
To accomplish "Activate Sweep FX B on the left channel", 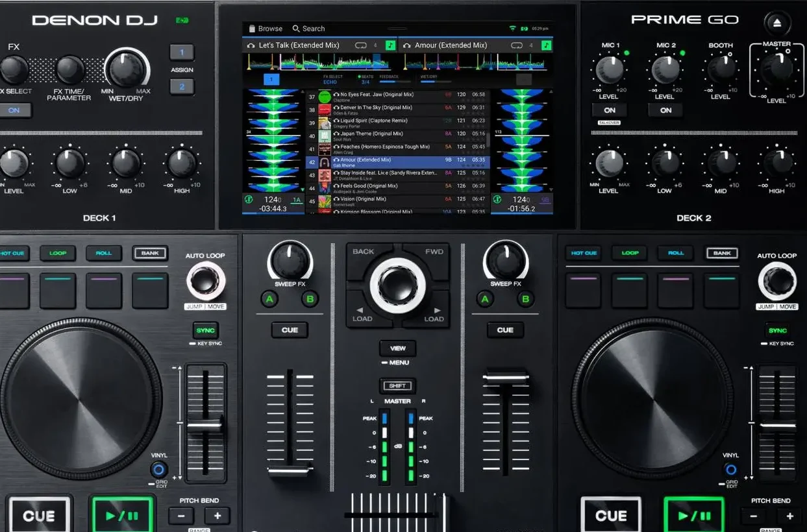I will click(310, 299).
